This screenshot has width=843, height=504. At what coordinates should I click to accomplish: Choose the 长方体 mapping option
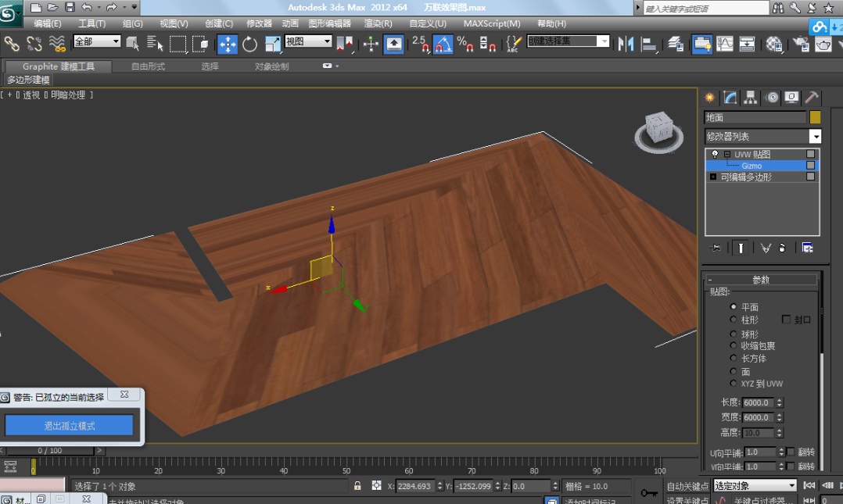pyautogui.click(x=733, y=359)
